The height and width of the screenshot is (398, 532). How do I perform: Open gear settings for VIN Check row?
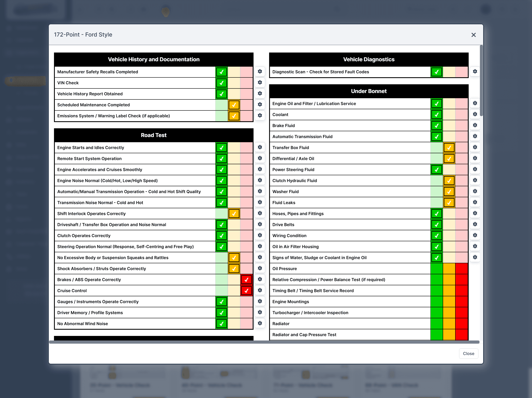coord(260,82)
